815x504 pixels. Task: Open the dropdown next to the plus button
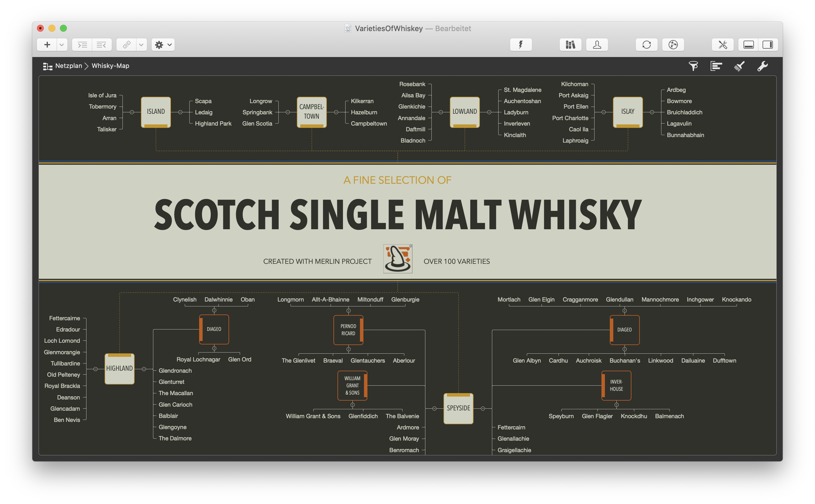[61, 44]
